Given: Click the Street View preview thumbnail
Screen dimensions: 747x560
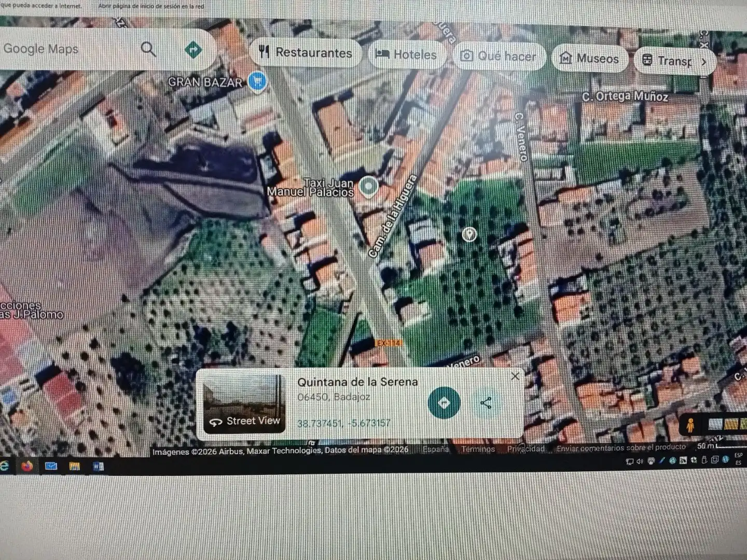Looking at the screenshot, I should coord(243,403).
